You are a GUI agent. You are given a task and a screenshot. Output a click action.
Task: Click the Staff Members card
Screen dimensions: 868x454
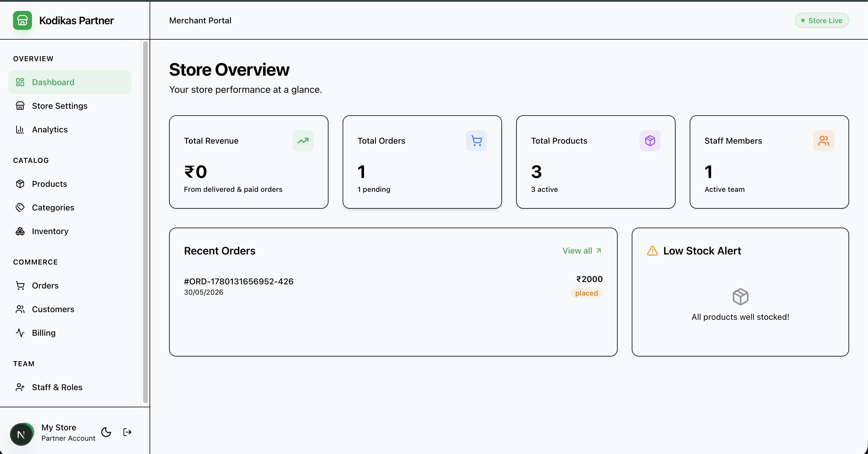(x=769, y=162)
